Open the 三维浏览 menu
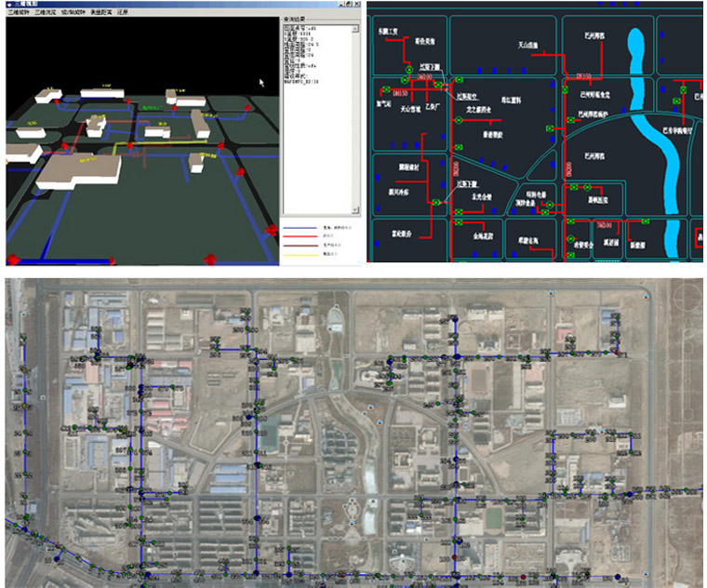 click(47, 13)
